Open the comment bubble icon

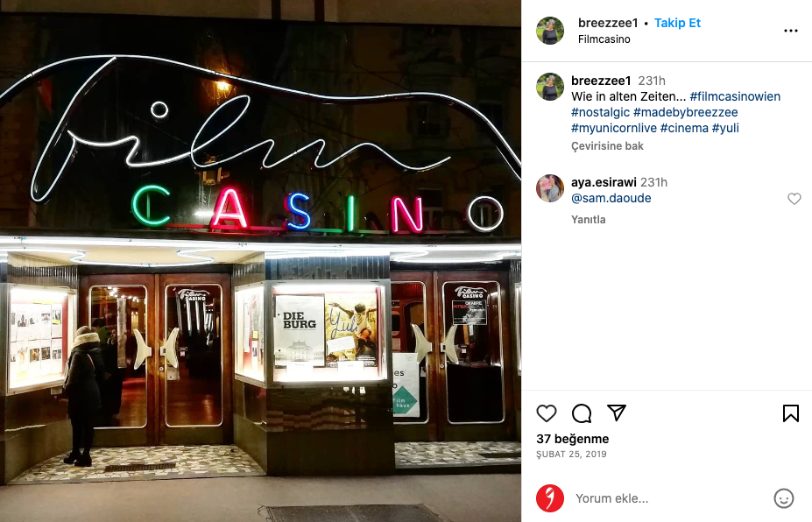(x=582, y=413)
